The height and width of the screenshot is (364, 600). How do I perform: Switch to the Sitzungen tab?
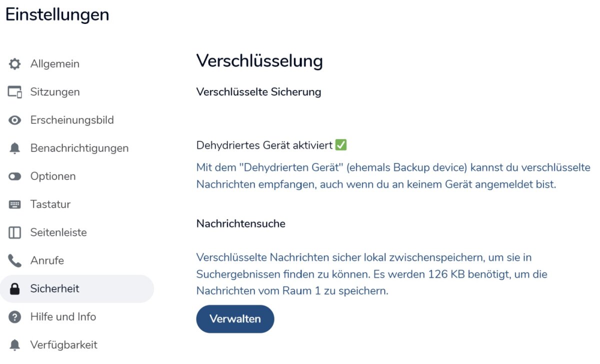55,92
